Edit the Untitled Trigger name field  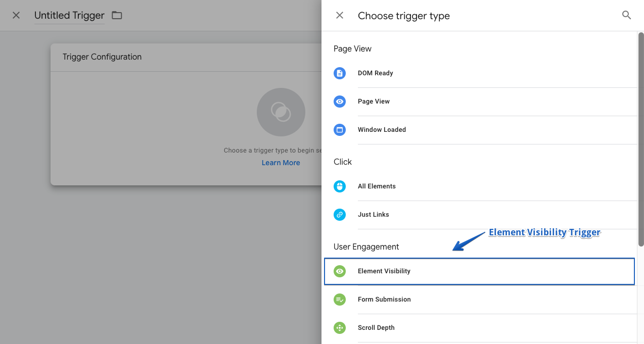[69, 16]
